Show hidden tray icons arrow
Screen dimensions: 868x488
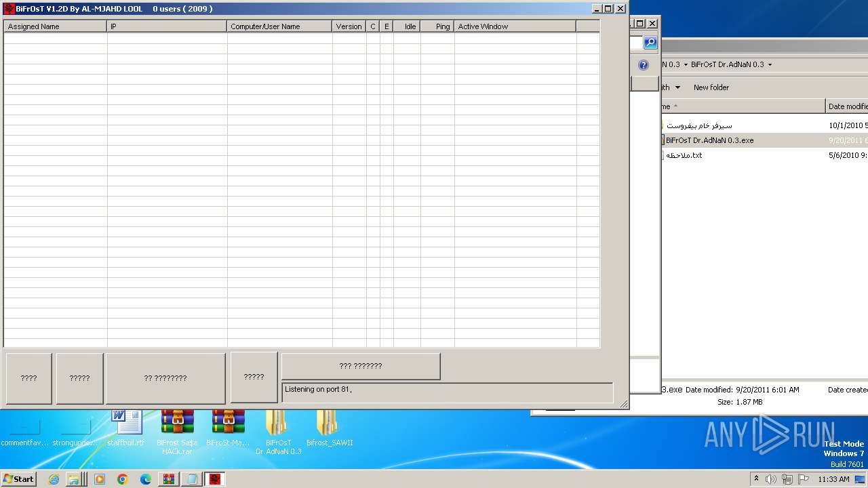[x=757, y=479]
